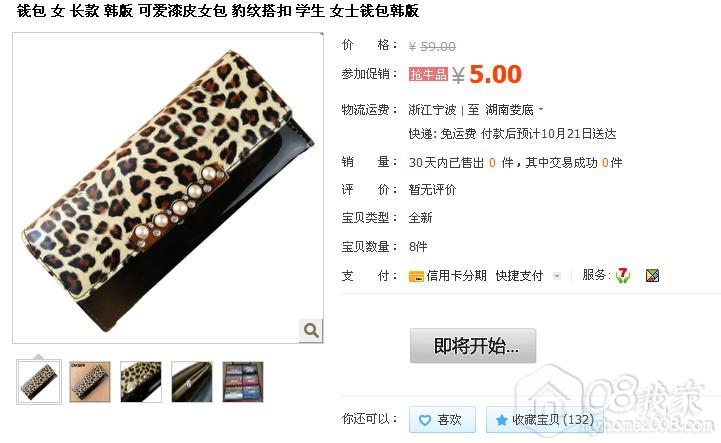This screenshot has height=443, width=721.
Task: Select the first leopard wallet thumbnail
Action: 39,382
